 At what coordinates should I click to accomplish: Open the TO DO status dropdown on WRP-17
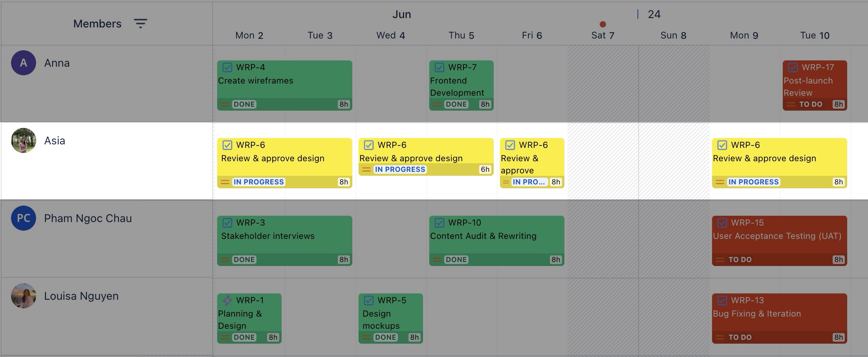pos(810,104)
